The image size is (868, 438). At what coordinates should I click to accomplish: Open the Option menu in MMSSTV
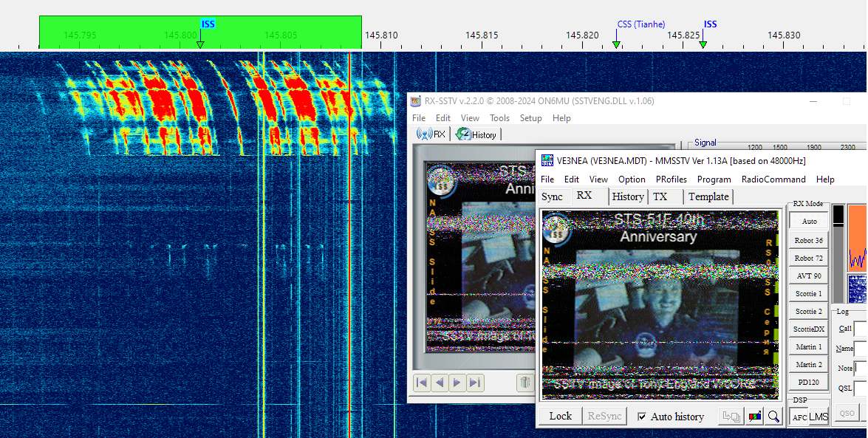click(x=632, y=179)
